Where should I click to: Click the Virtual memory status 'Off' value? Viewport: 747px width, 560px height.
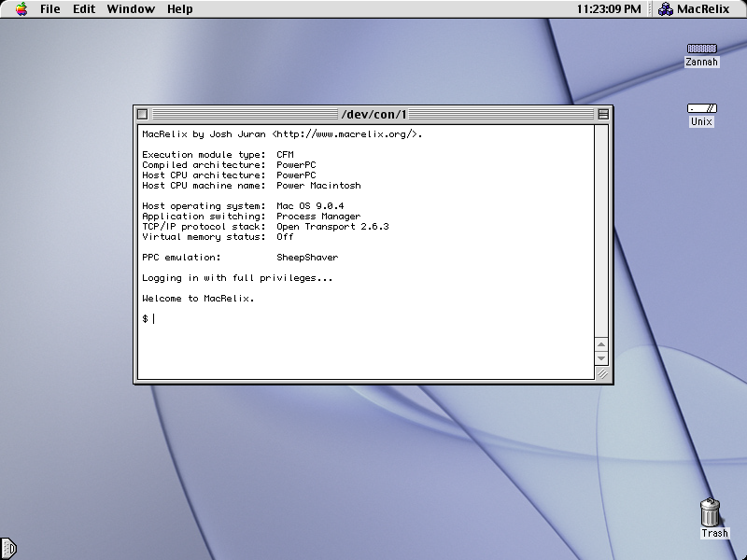(285, 237)
